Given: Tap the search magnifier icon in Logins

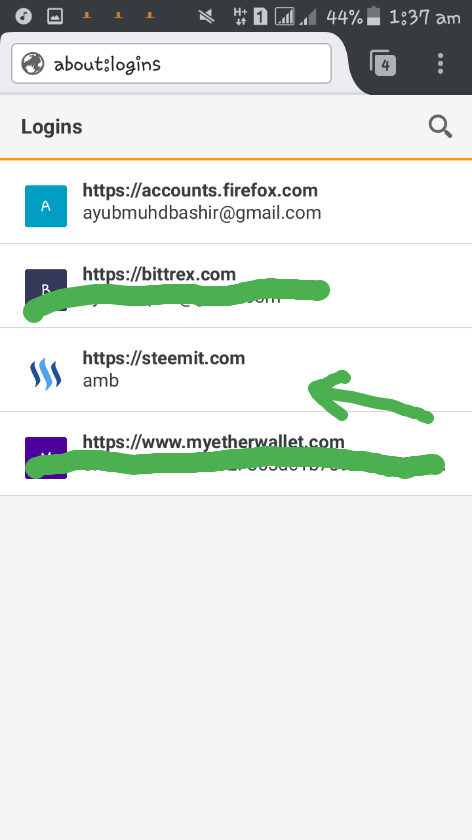Looking at the screenshot, I should 440,127.
